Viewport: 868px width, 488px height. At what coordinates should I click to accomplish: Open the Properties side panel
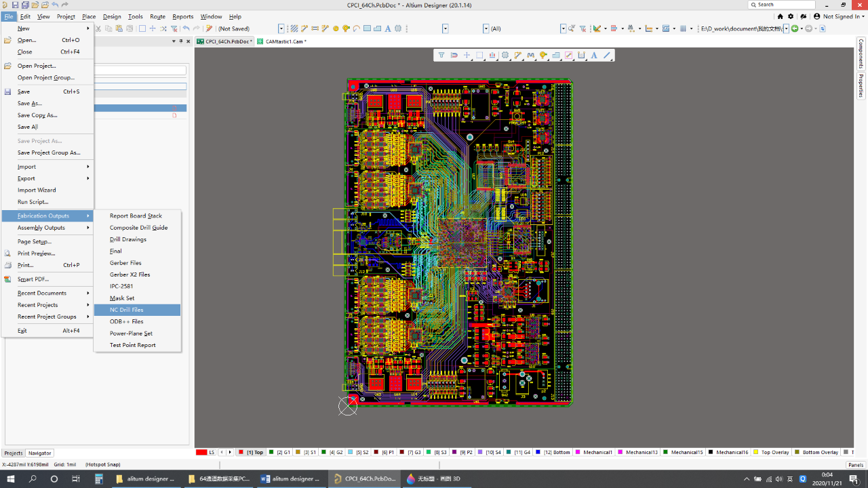tap(861, 86)
